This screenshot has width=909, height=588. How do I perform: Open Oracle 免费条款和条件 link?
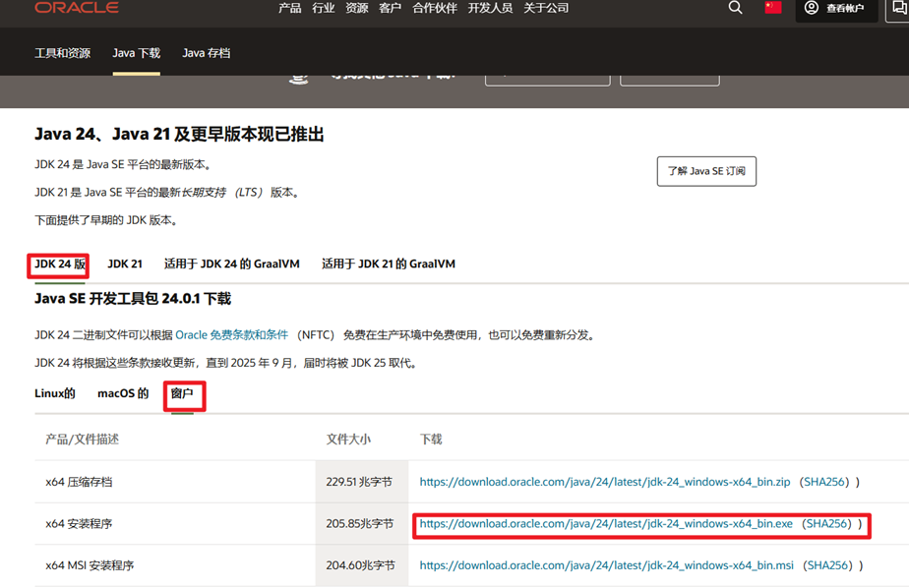pos(231,335)
